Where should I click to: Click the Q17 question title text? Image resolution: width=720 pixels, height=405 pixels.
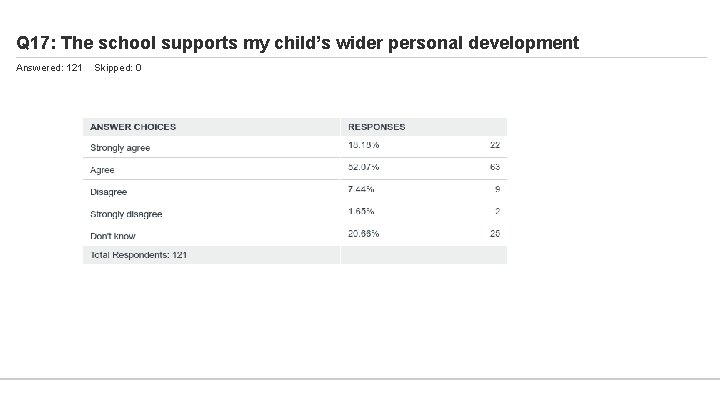(297, 43)
